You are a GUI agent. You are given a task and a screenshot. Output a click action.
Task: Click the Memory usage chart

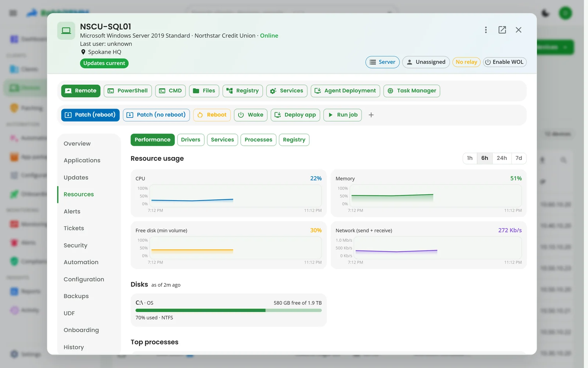436,196
